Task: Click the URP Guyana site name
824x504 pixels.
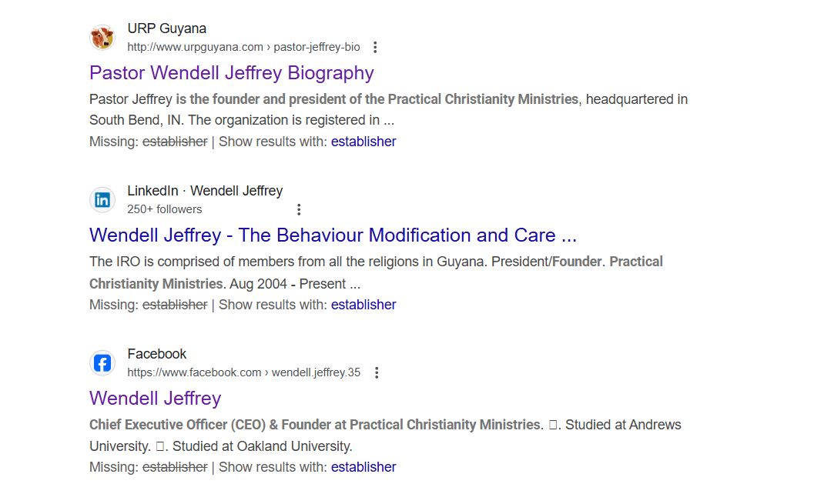Action: click(166, 29)
